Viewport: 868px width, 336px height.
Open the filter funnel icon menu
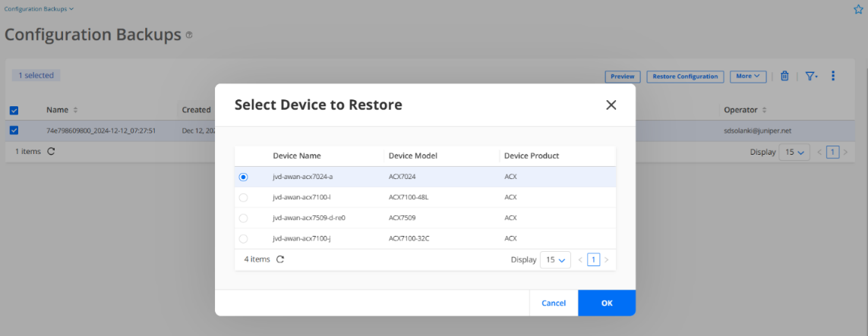click(x=811, y=76)
